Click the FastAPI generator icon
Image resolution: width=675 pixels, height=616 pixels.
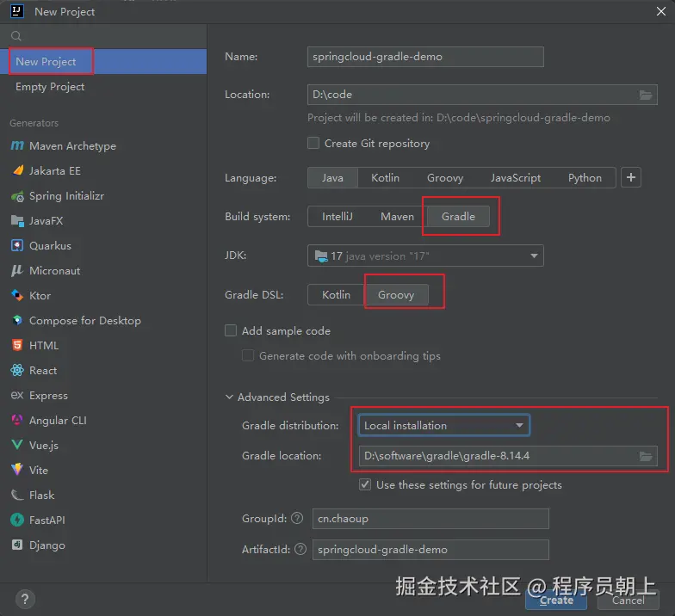tap(17, 520)
